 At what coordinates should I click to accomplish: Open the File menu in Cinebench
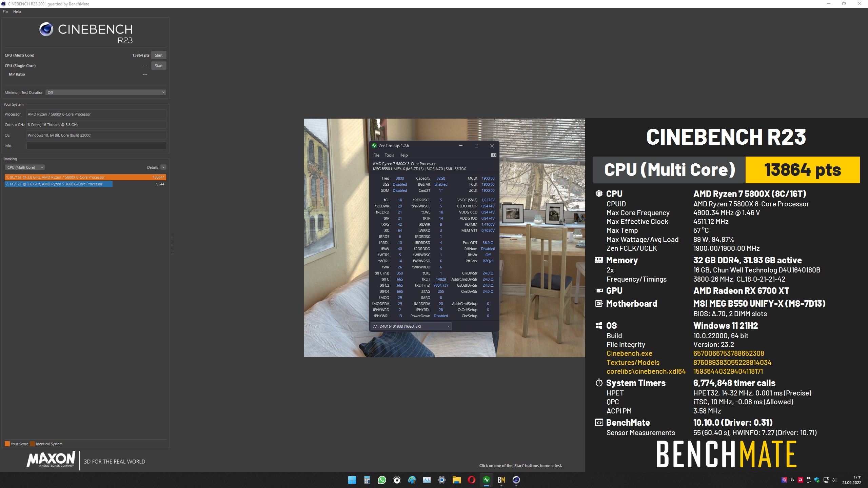point(5,11)
